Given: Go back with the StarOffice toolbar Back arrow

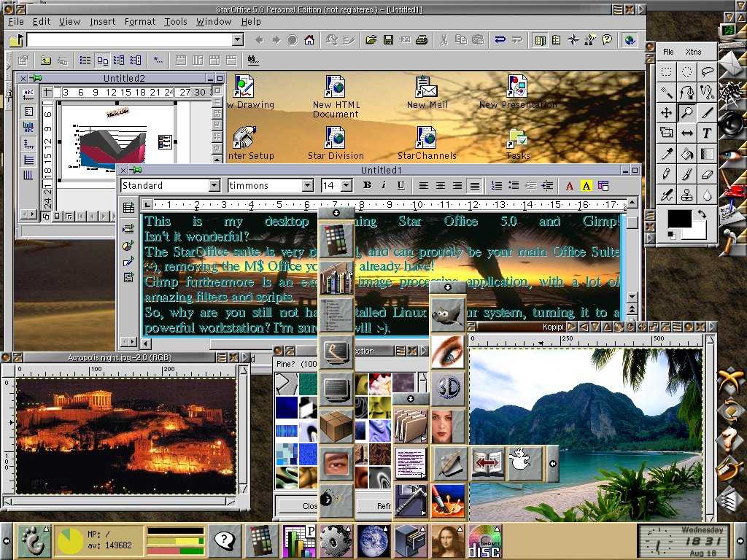Looking at the screenshot, I should coord(259,40).
